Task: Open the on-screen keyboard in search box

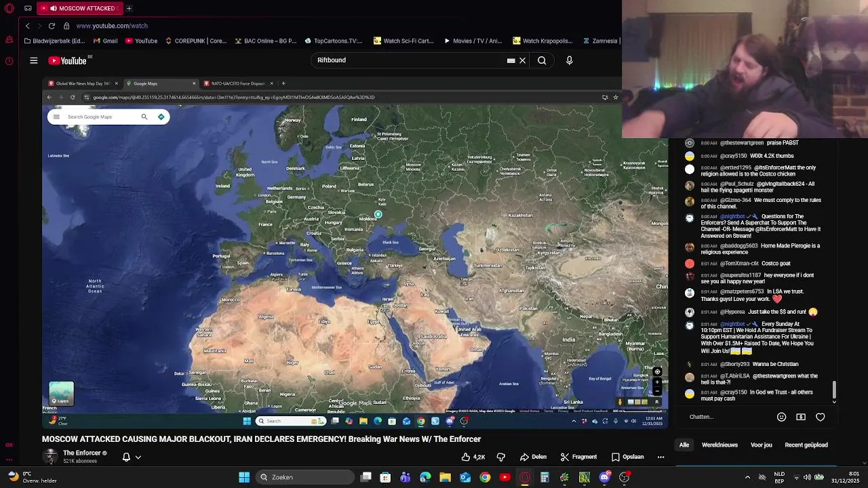Action: (x=511, y=60)
